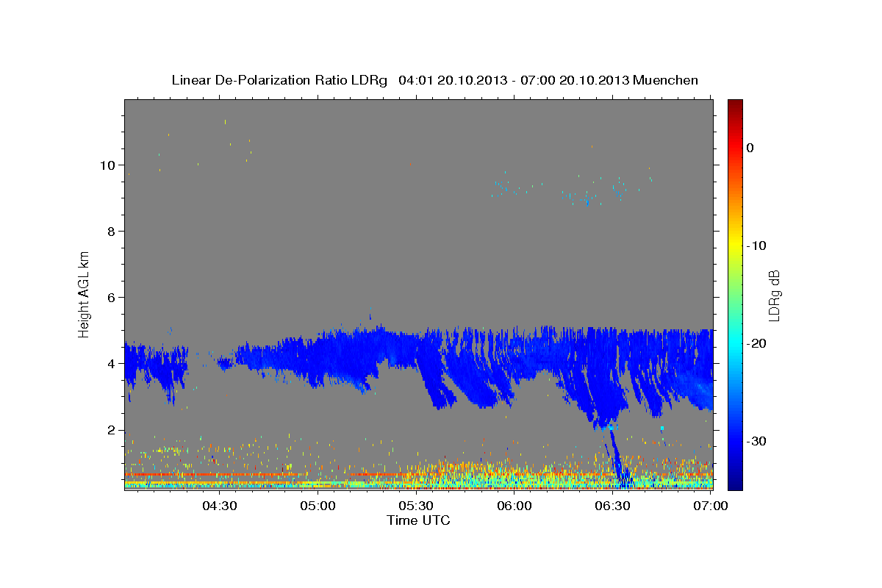
Task: Click the colorbar value '-10'
Action: coord(756,245)
